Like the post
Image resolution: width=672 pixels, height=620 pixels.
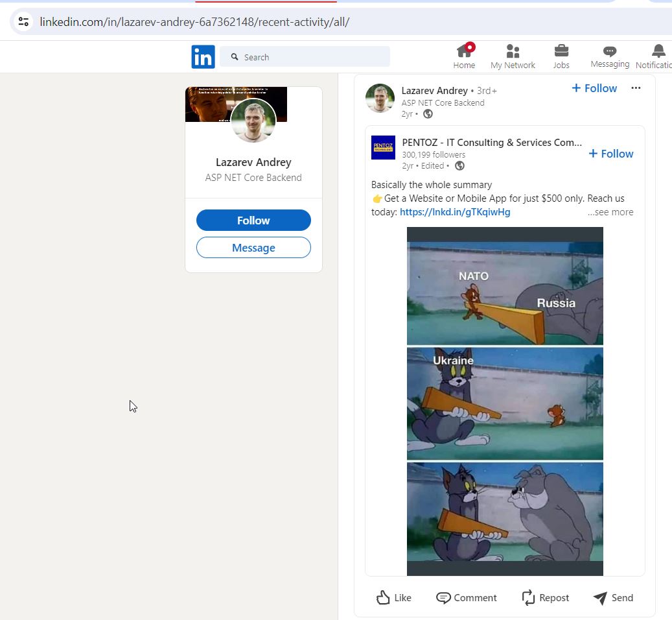[x=393, y=597]
